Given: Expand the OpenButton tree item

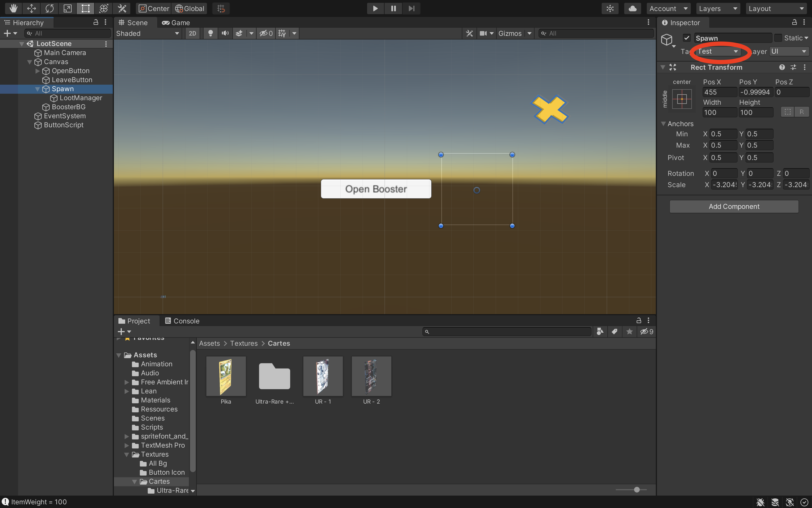Looking at the screenshot, I should [37, 71].
